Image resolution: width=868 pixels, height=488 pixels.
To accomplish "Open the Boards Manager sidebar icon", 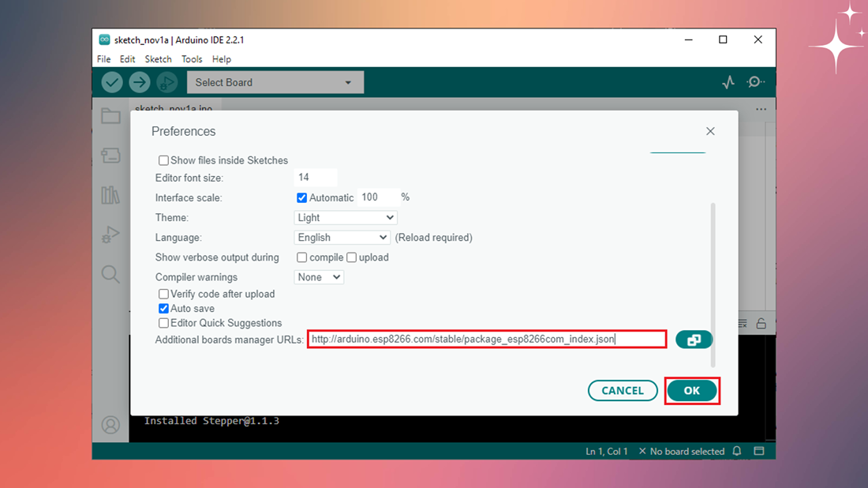I will [x=110, y=156].
